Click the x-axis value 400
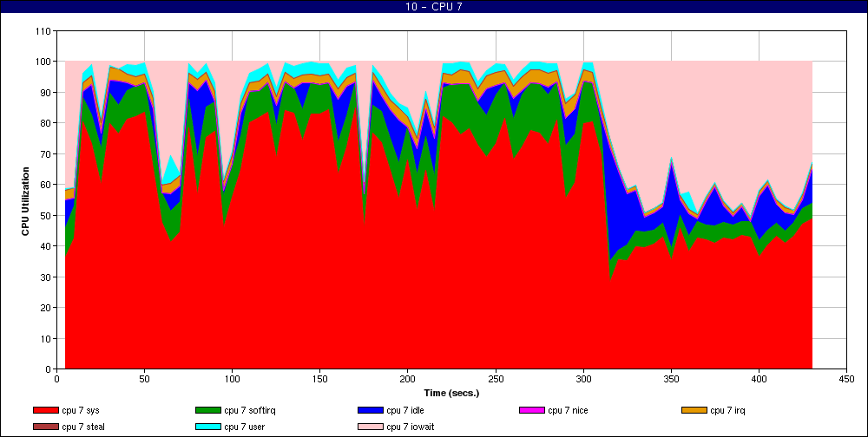The image size is (868, 437). (759, 380)
